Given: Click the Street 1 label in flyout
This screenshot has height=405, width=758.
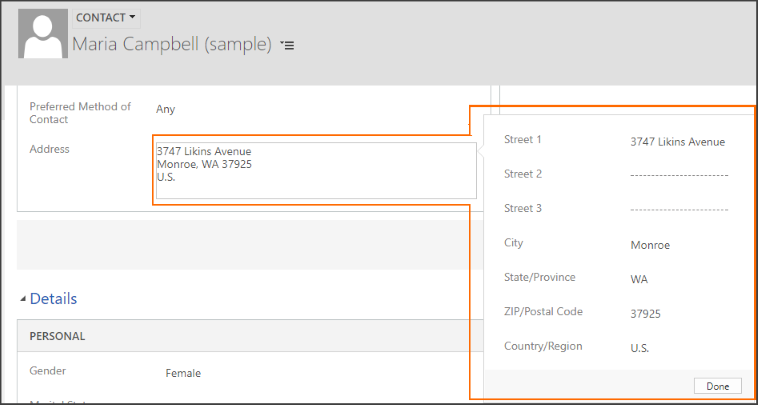Looking at the screenshot, I should 522,140.
